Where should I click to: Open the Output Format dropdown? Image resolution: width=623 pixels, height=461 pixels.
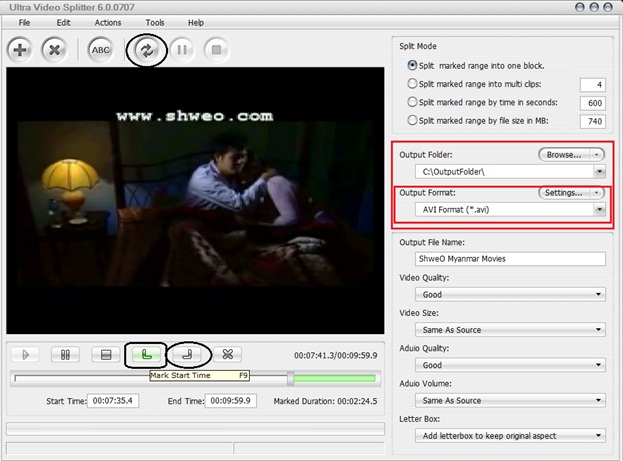coord(600,209)
